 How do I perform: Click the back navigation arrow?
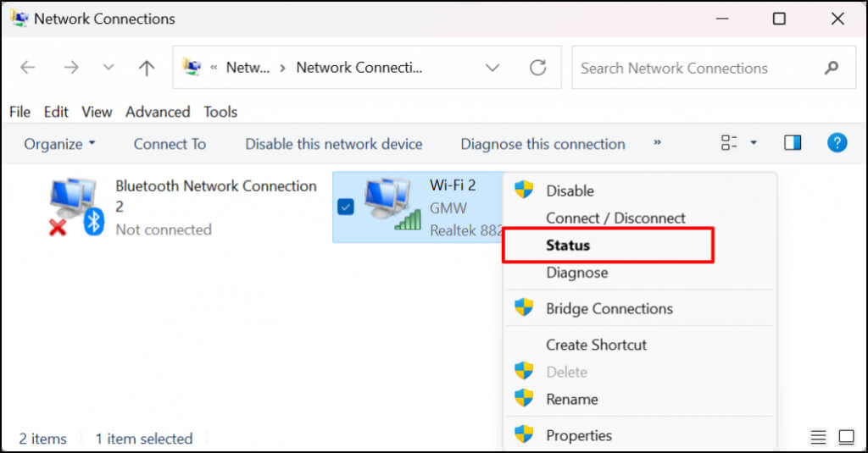(x=27, y=69)
